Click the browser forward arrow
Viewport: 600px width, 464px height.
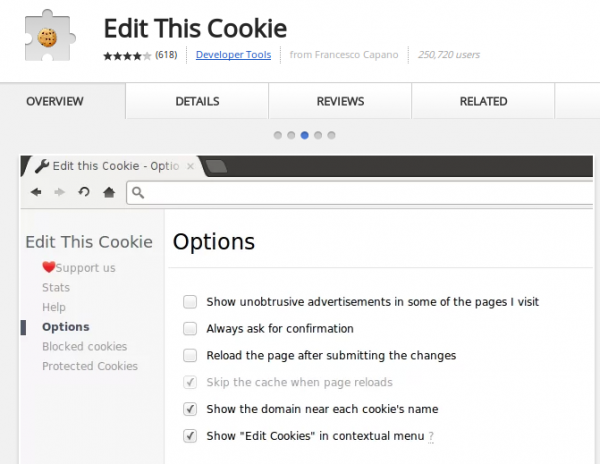(x=59, y=192)
